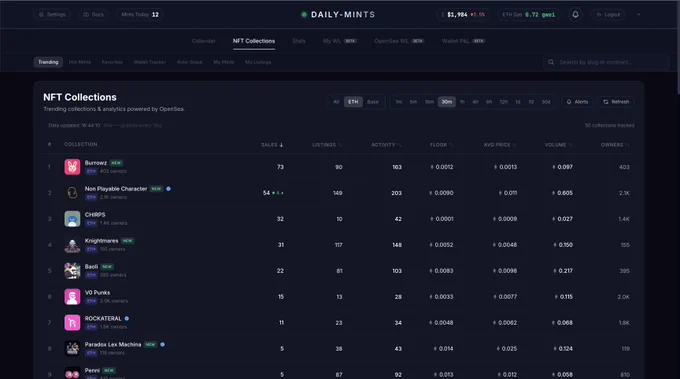The image size is (680, 379).
Task: Open the My WL beta tab
Action: click(x=340, y=41)
